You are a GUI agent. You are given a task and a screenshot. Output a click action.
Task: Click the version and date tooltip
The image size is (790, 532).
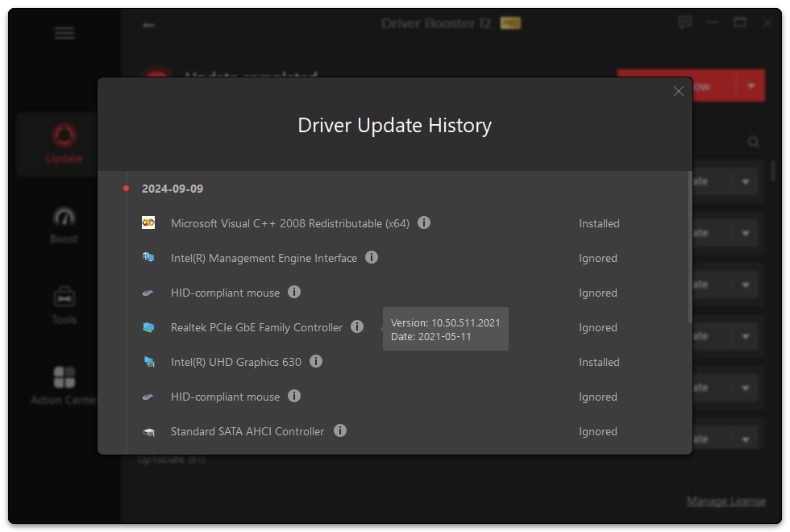445,329
